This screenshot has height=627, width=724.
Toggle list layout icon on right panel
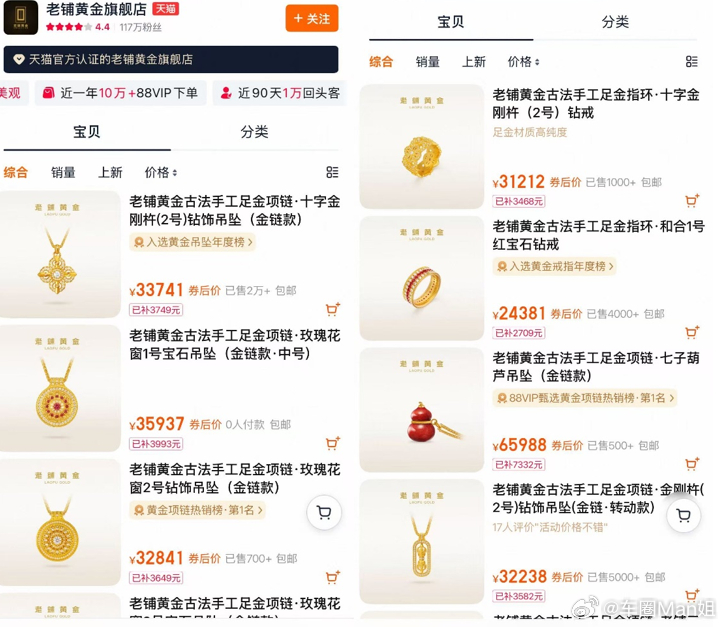(x=692, y=61)
